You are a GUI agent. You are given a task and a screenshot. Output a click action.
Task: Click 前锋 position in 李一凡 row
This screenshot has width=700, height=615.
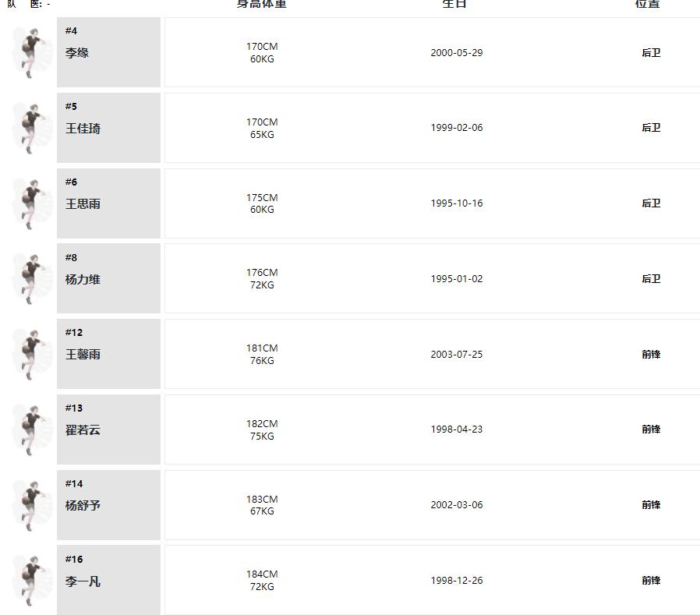(651, 580)
